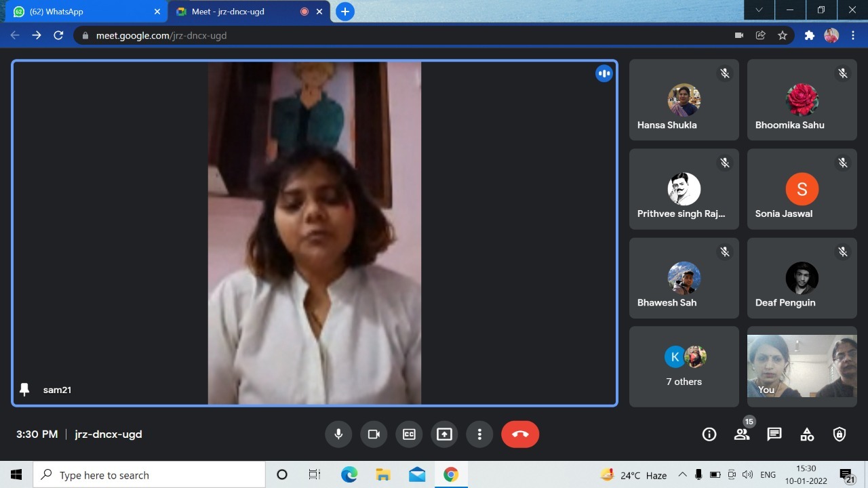The height and width of the screenshot is (488, 868).
Task: Close the Meet tab
Action: tap(319, 12)
